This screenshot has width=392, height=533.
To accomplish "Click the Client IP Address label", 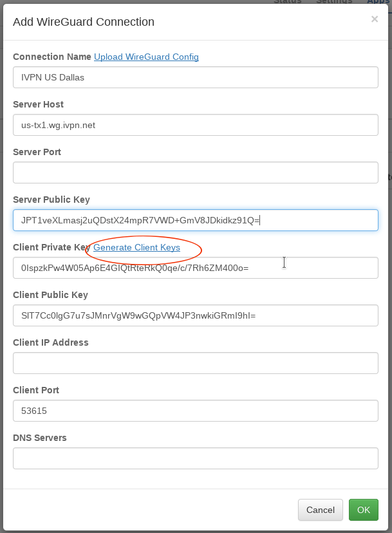I will click(x=51, y=342).
